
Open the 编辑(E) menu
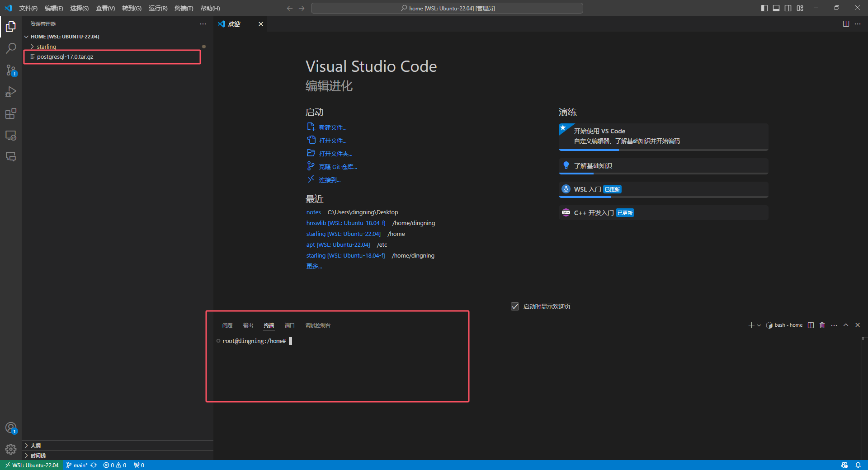tap(54, 8)
